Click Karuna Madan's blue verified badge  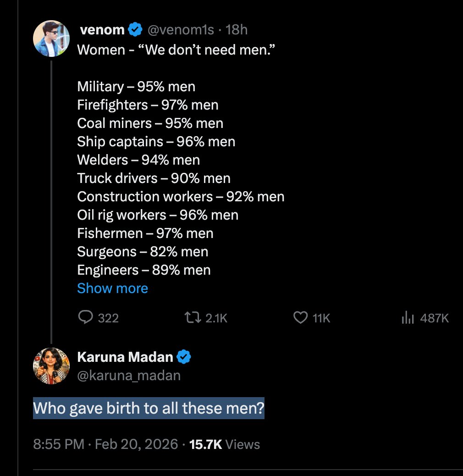pos(184,357)
